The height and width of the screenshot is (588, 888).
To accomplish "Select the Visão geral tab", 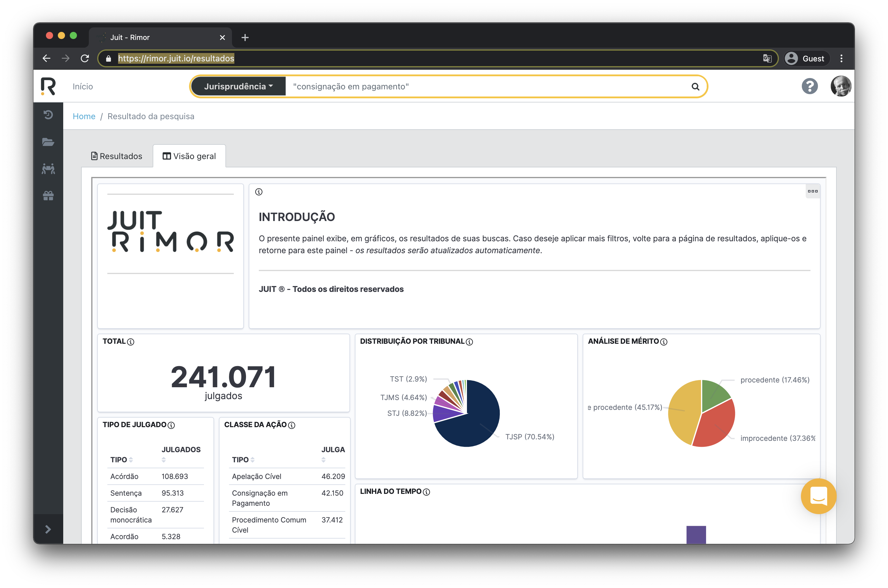I will (x=189, y=156).
